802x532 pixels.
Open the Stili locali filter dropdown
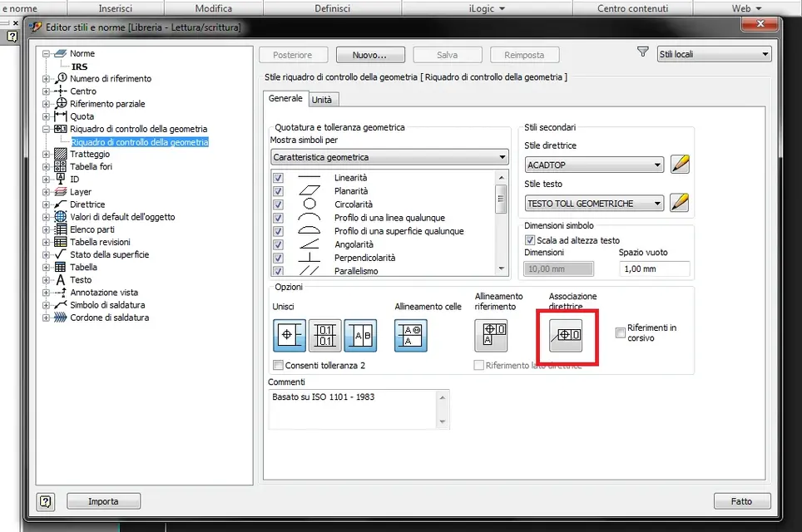click(714, 54)
